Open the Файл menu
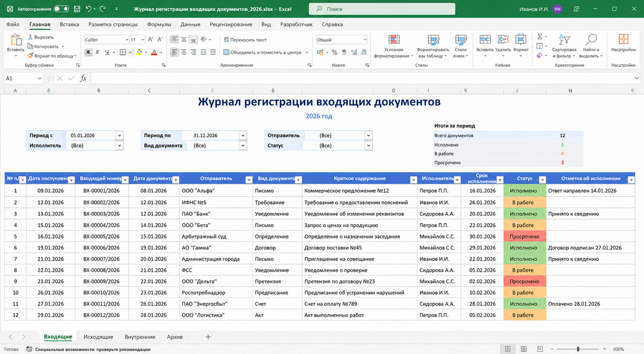Image resolution: width=644 pixels, height=354 pixels. 13,24
